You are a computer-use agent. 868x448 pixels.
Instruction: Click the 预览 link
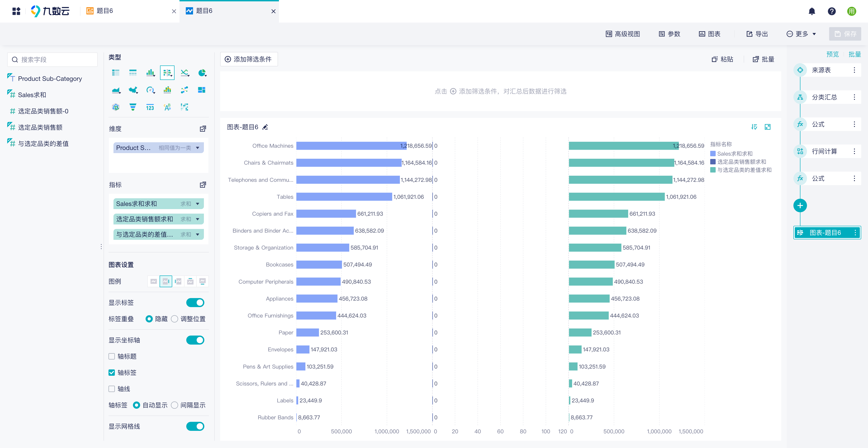pyautogui.click(x=832, y=54)
